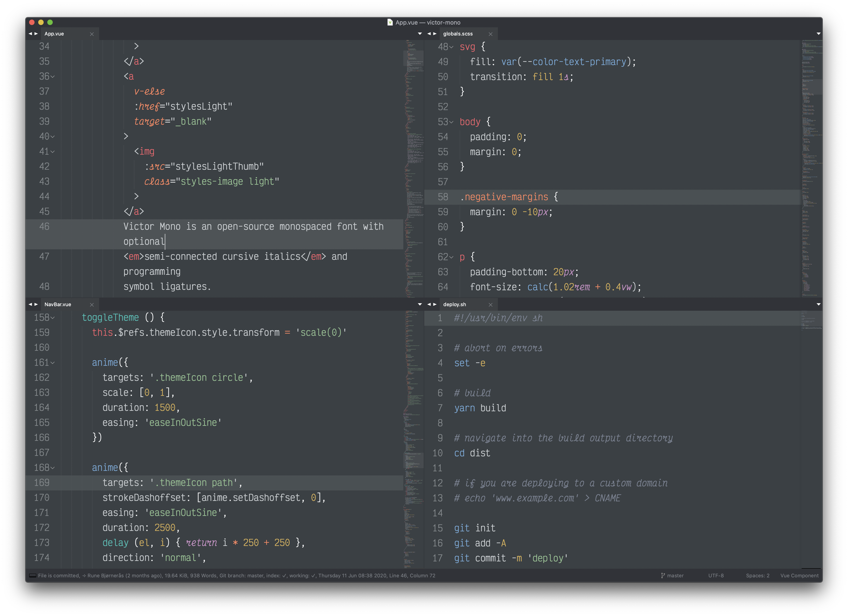Collapse the toggleTheme function at line 158

pyautogui.click(x=53, y=318)
